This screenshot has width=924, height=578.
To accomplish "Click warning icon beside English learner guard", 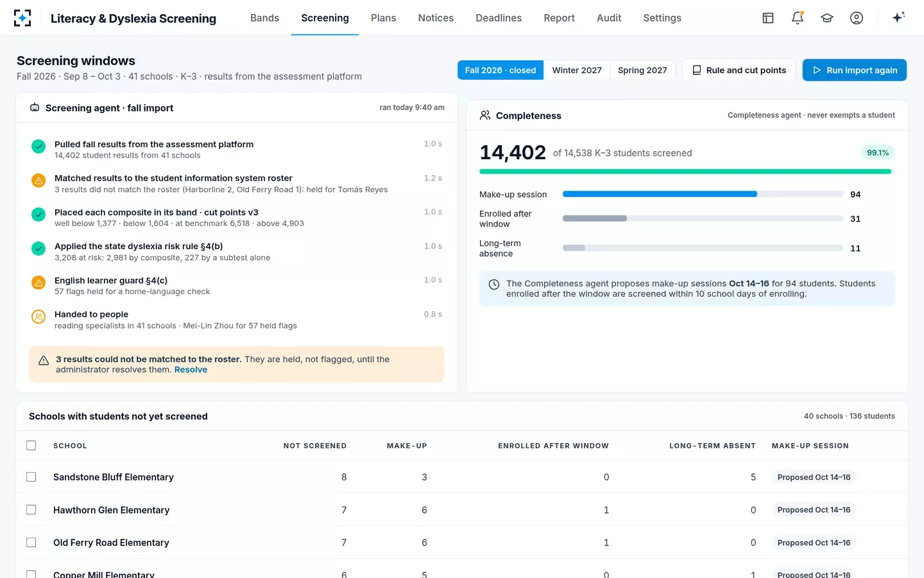I will (38, 283).
